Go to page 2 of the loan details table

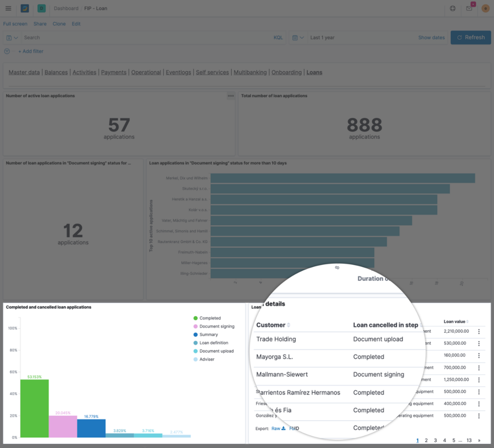click(x=427, y=440)
